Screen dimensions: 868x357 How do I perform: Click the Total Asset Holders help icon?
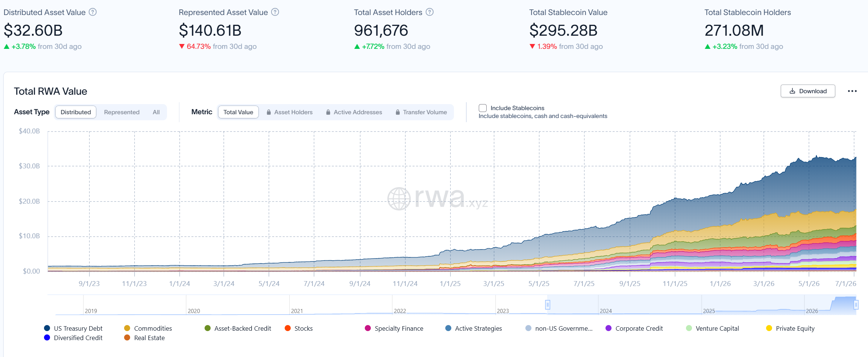point(429,12)
